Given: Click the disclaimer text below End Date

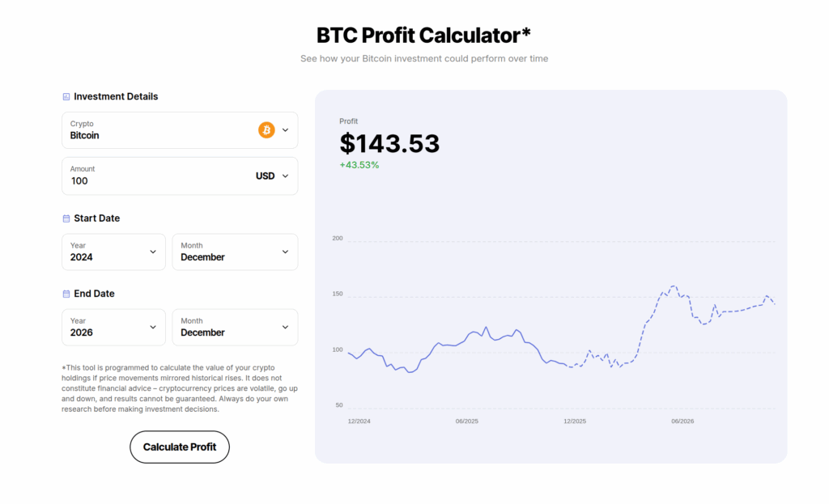Looking at the screenshot, I should click(179, 388).
